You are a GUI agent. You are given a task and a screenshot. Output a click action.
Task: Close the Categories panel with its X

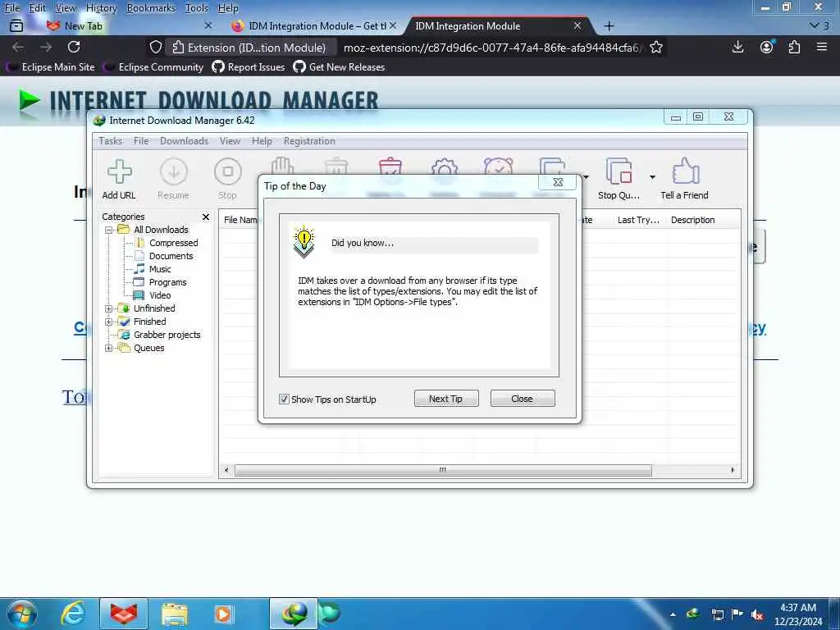(x=206, y=217)
